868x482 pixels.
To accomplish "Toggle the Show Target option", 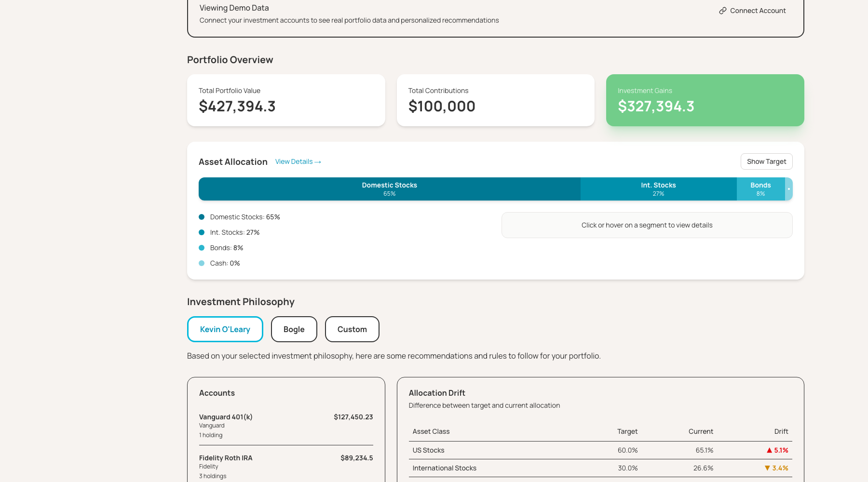I will pyautogui.click(x=766, y=161).
